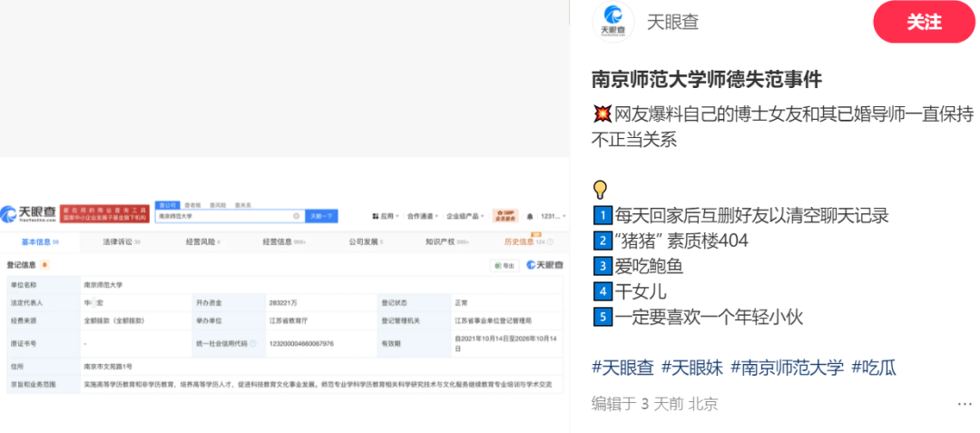
Task: Click the blue 天眼一下 search button
Action: 321,216
